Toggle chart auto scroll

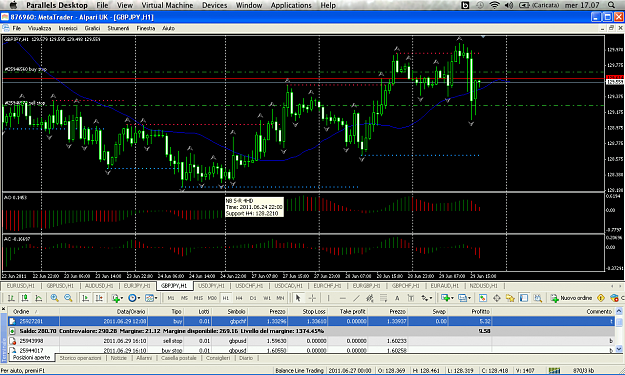tap(85, 298)
